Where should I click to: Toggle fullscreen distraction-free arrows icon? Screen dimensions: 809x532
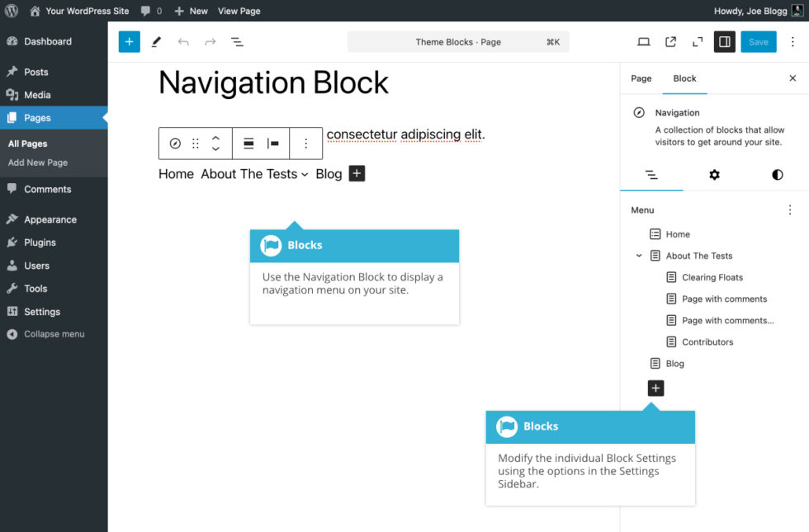click(697, 42)
